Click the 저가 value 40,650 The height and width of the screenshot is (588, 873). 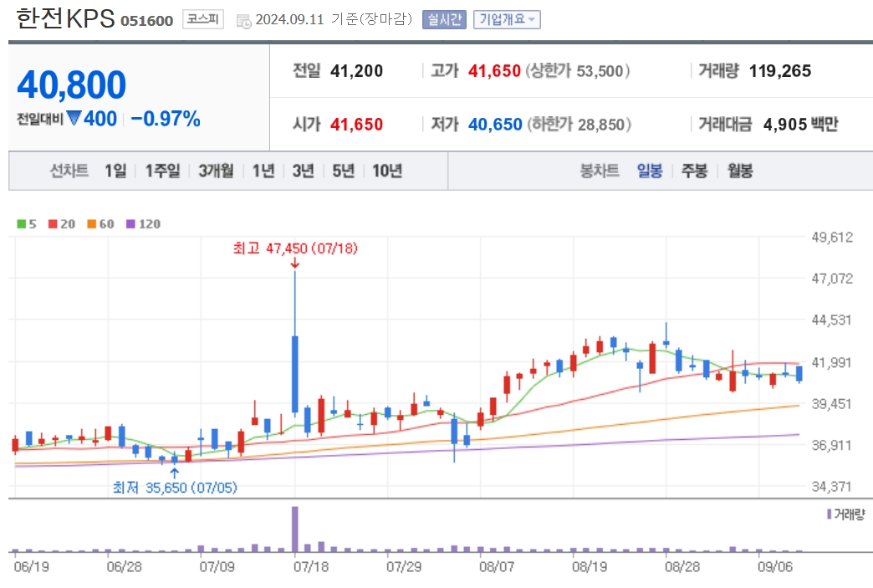pos(495,124)
